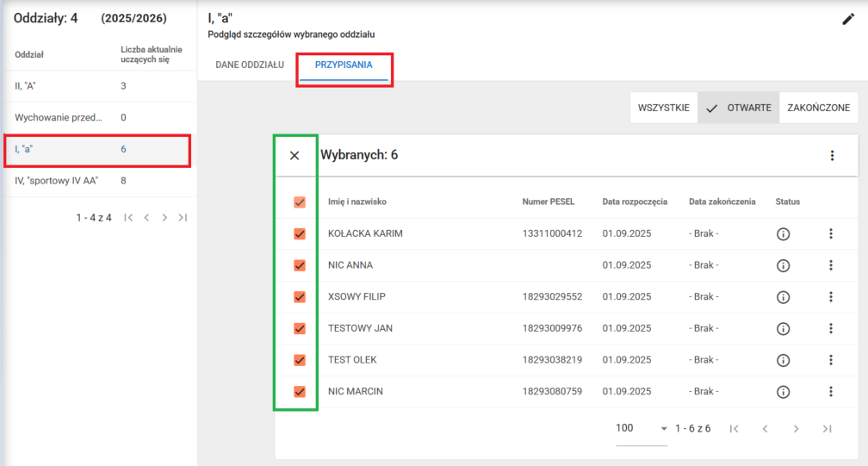
Task: Open three-dot menu for TESTOWY JAN
Action: 831,328
